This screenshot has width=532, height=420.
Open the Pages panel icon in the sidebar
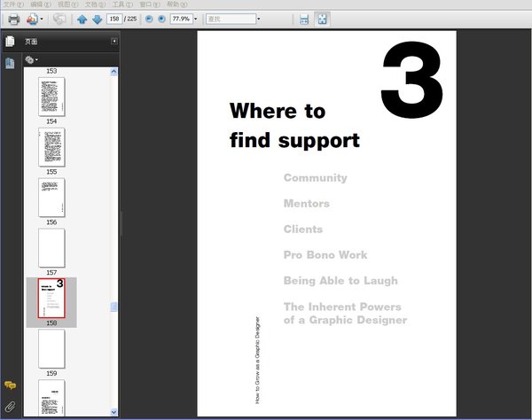10,42
